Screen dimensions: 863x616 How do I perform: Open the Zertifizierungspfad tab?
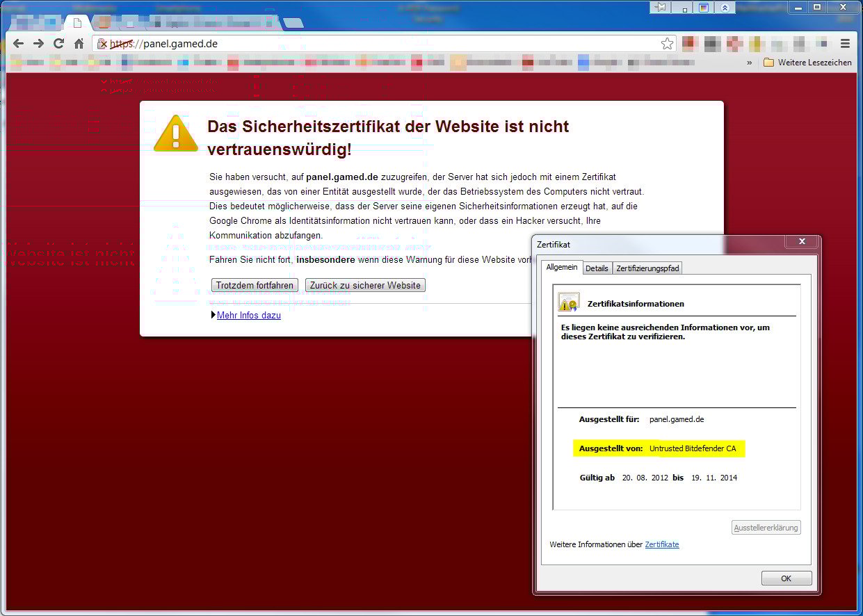[648, 268]
